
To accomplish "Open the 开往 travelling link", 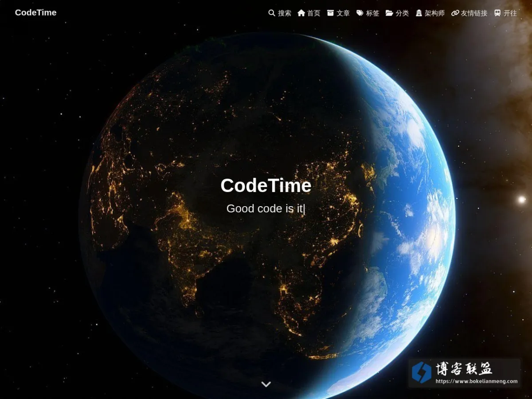I will [x=506, y=13].
